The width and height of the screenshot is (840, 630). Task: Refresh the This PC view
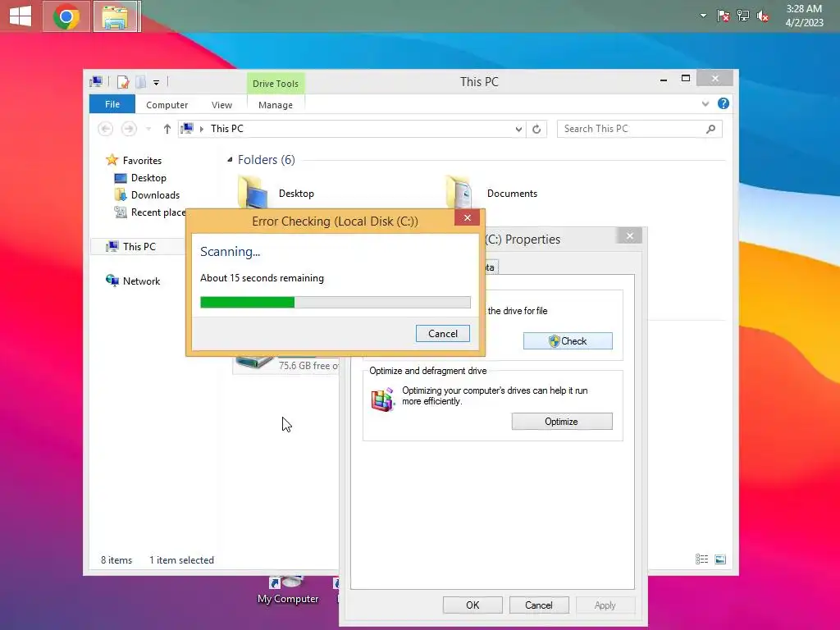click(x=536, y=129)
